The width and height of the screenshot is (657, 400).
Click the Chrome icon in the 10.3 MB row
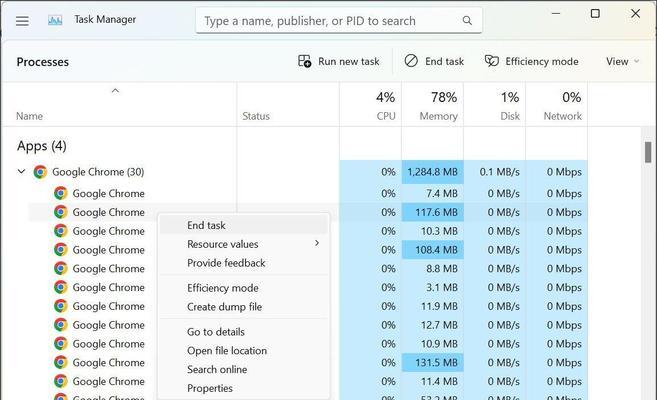61,231
